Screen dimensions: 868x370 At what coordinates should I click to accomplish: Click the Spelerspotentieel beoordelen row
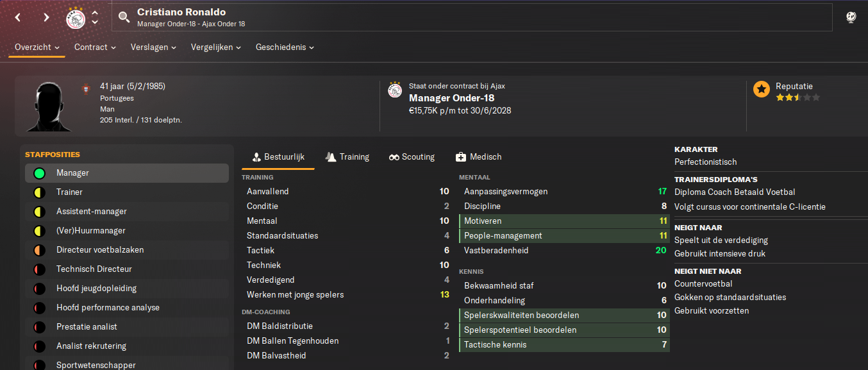tap(564, 330)
